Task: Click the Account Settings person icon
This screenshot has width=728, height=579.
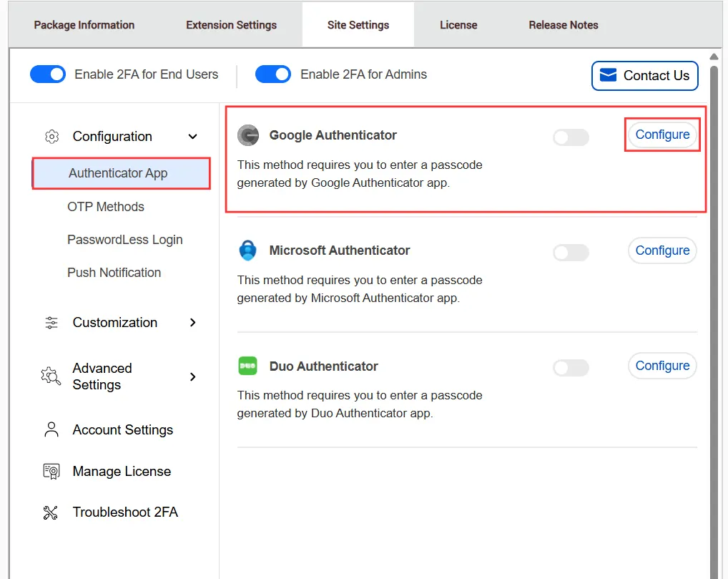Action: tap(51, 429)
